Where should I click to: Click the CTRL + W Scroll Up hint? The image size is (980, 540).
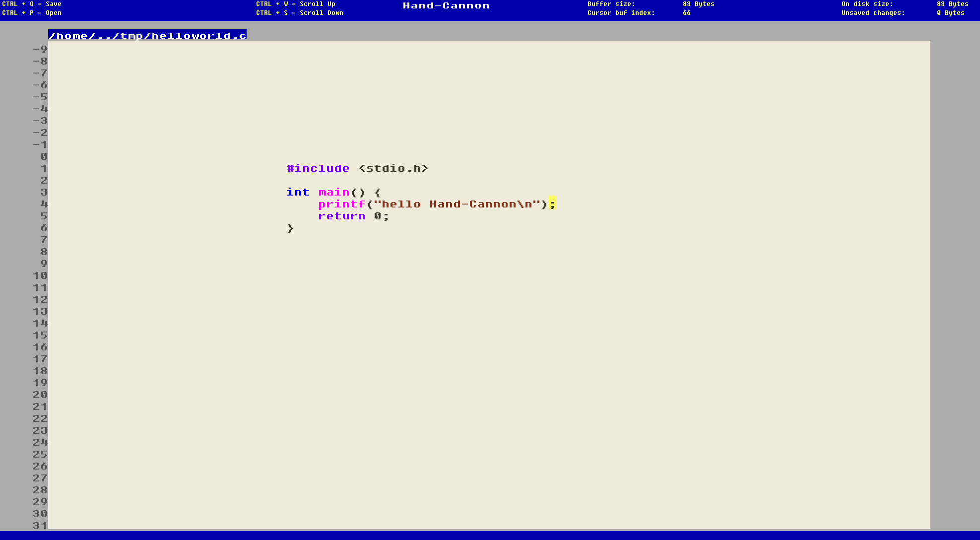click(x=296, y=4)
